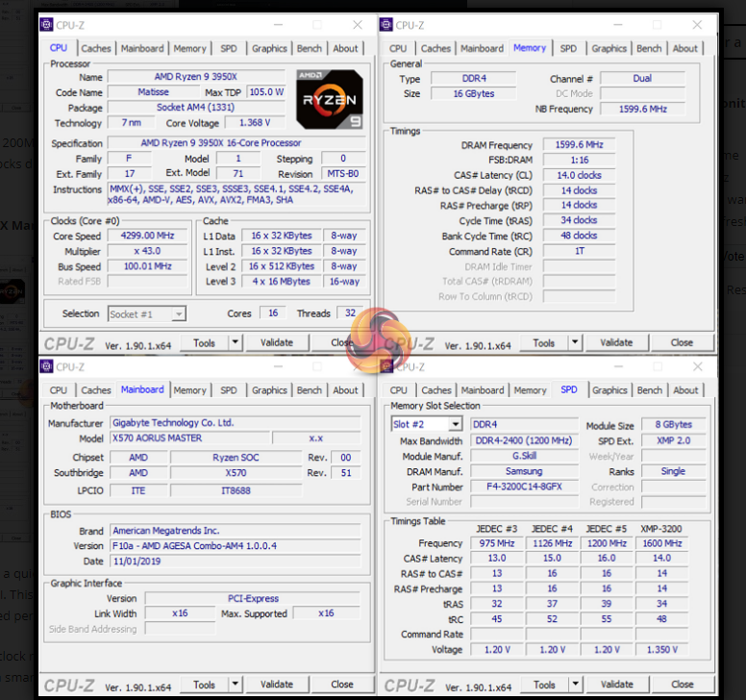Screen dimensions: 746x700
Task: Click the Command Rate value 1T
Action: tap(579, 251)
